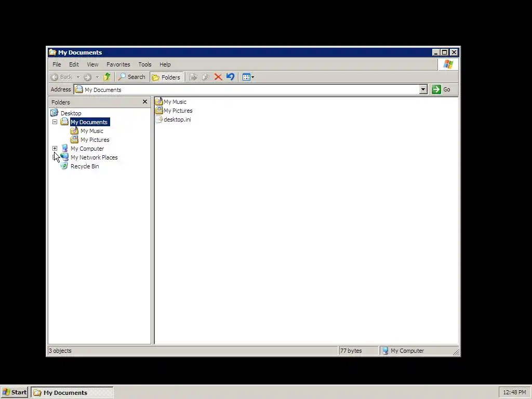Open the Help menu

click(165, 64)
